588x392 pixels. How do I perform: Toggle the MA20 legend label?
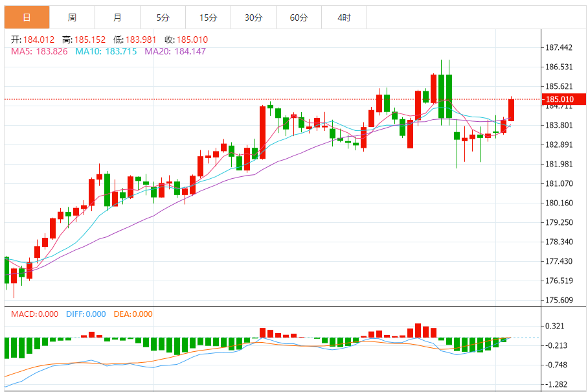pos(175,51)
